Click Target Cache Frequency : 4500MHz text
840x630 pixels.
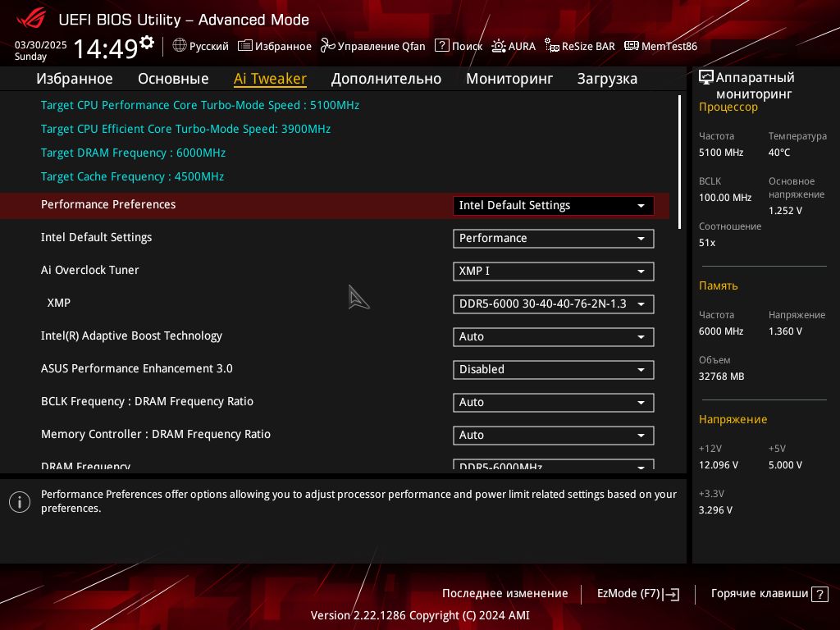click(132, 176)
